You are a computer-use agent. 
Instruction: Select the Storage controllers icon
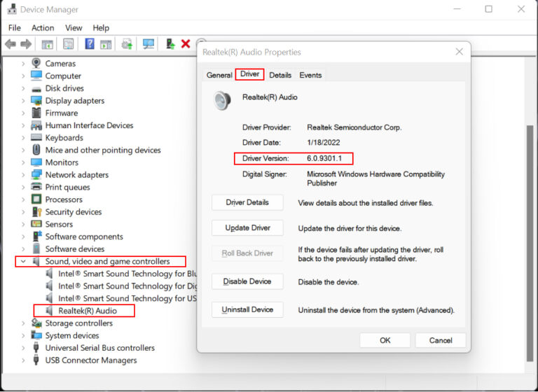[x=36, y=323]
